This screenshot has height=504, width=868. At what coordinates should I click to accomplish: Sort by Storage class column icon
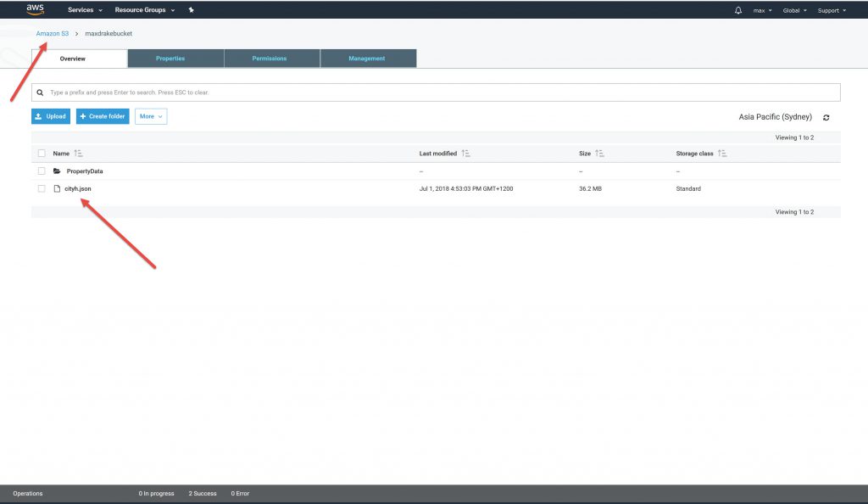[722, 154]
